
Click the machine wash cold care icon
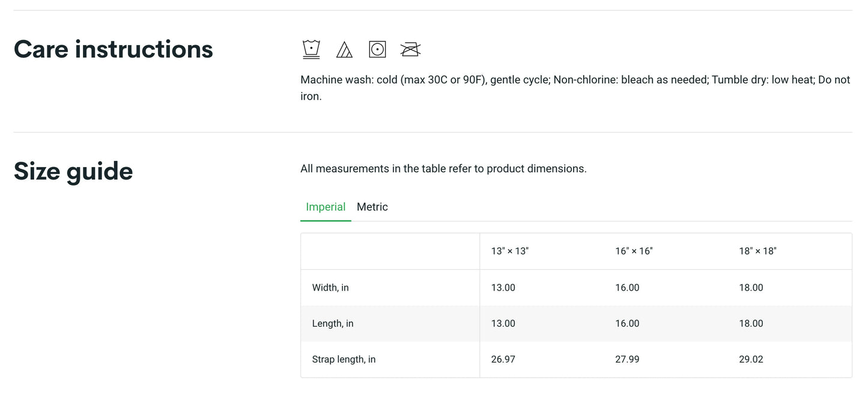pos(311,49)
